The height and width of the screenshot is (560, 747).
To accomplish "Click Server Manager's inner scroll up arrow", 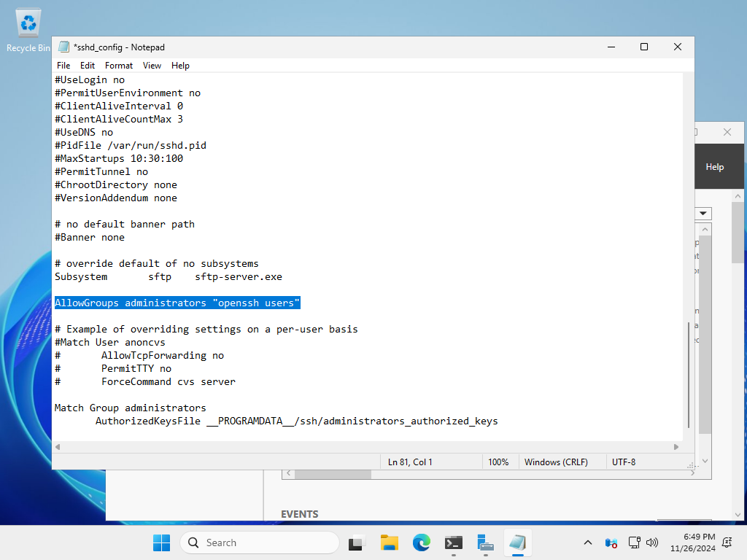I will (705, 230).
